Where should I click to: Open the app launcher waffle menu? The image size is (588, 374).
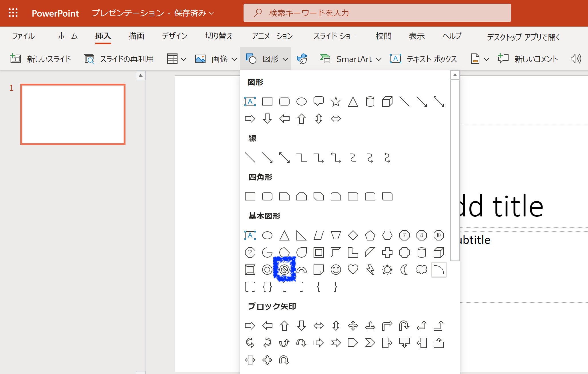13,13
